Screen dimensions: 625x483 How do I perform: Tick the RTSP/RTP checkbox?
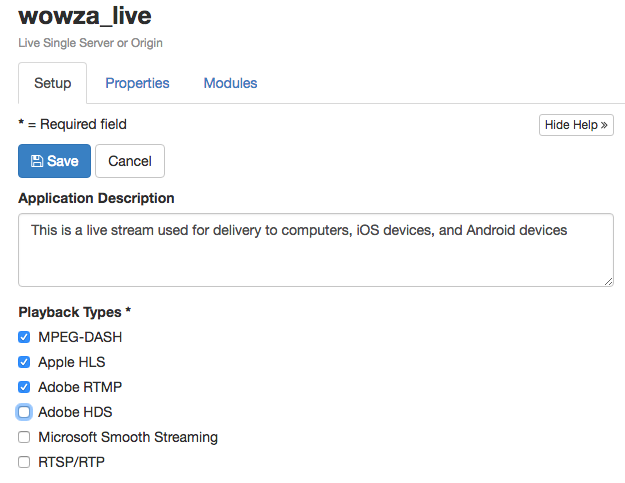[24, 462]
